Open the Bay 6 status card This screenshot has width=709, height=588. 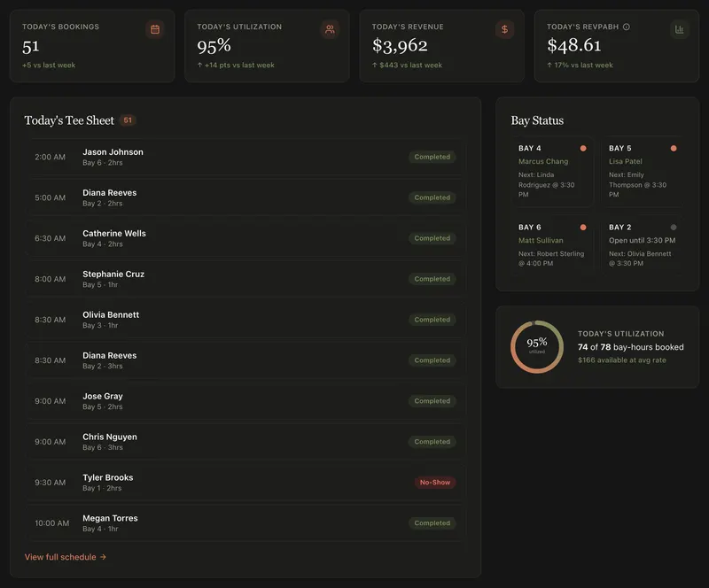pos(552,245)
